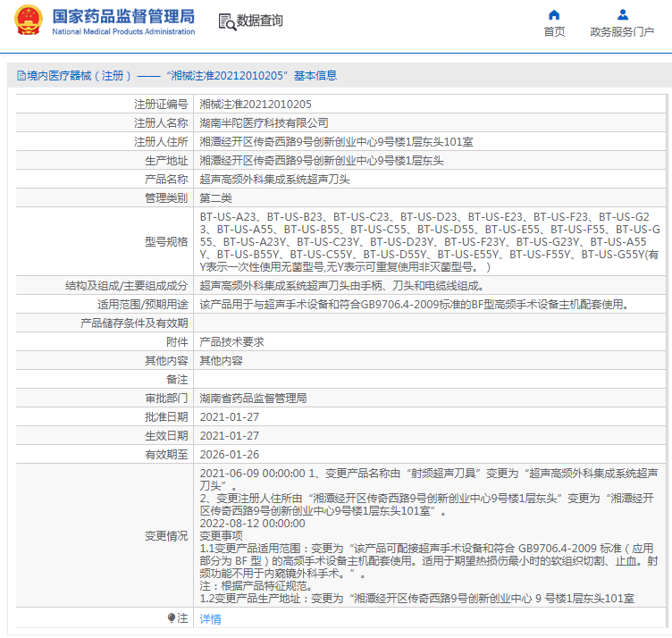This screenshot has width=672, height=638.
Task: Click the 生产地址 row label
Action: tap(166, 161)
